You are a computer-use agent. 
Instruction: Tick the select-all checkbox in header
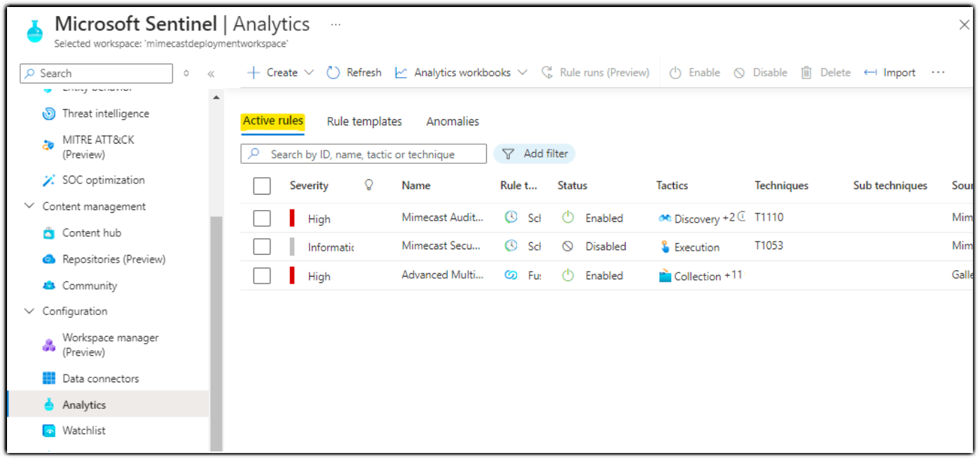pyautogui.click(x=262, y=186)
